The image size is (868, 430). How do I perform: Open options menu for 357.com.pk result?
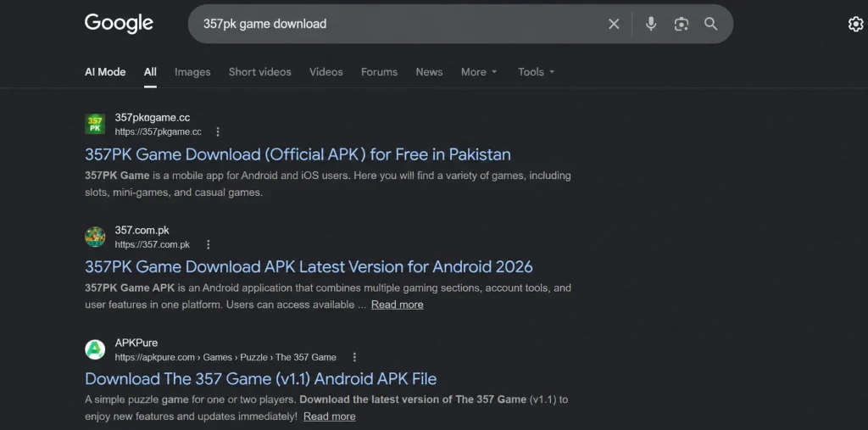pyautogui.click(x=209, y=244)
